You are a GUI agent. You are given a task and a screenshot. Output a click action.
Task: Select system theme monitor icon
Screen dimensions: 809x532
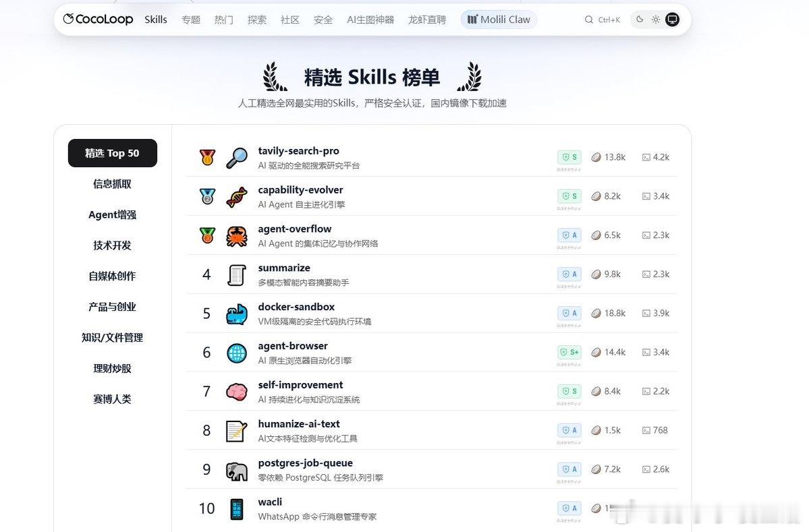(x=672, y=20)
